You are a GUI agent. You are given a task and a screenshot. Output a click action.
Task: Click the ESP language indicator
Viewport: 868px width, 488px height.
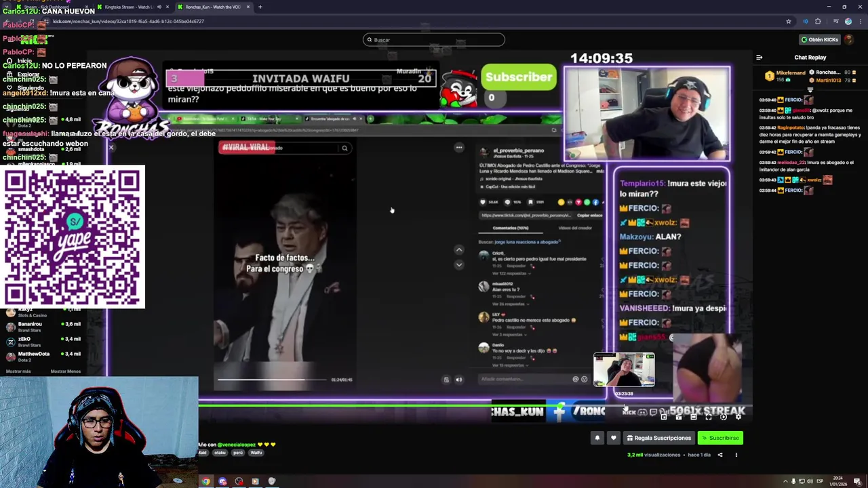pos(820,481)
